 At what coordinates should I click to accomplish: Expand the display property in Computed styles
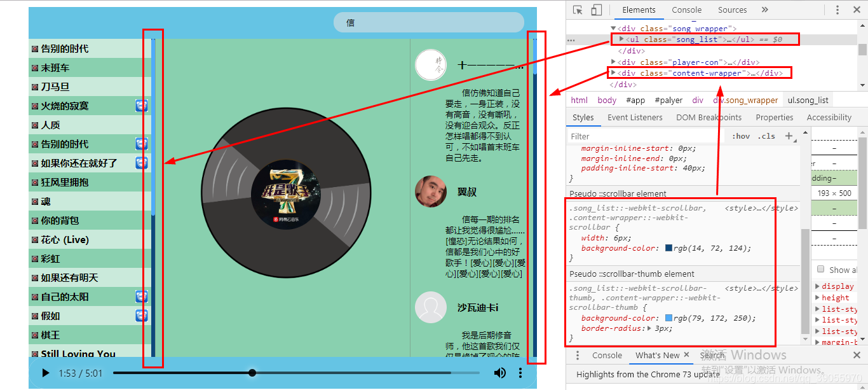[x=817, y=286]
